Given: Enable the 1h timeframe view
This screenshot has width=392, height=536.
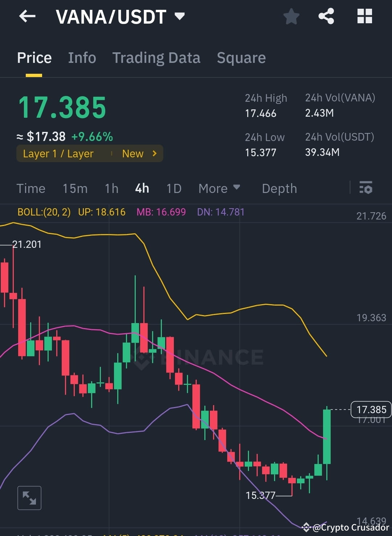Looking at the screenshot, I should [111, 188].
